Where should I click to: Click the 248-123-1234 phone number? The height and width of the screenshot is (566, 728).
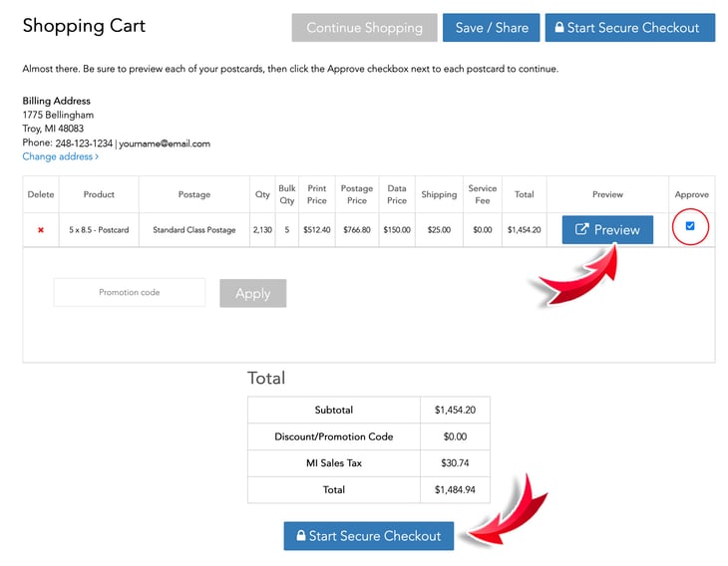[x=84, y=143]
